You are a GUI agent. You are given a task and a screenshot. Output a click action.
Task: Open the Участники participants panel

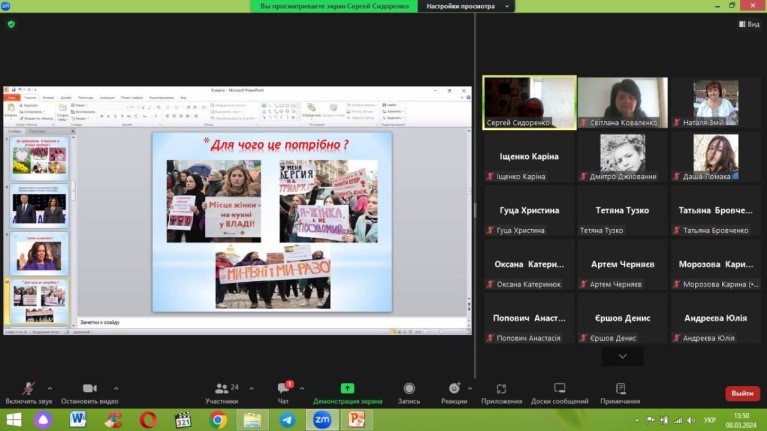click(x=222, y=393)
